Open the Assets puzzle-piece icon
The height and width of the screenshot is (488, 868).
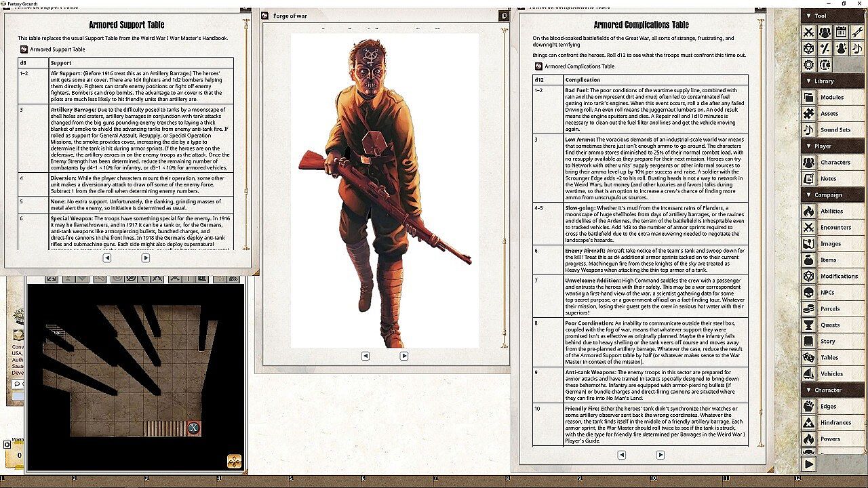[x=808, y=113]
